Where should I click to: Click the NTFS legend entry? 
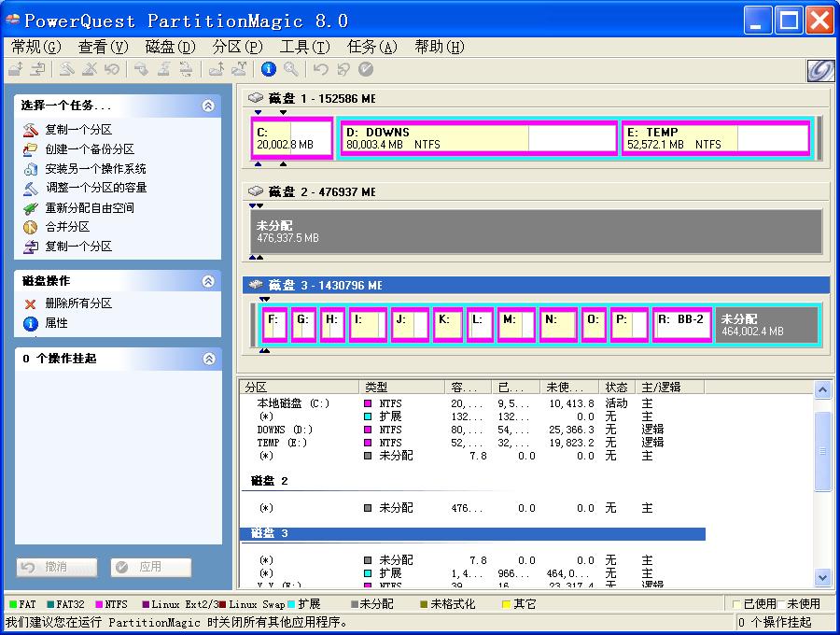(x=111, y=604)
